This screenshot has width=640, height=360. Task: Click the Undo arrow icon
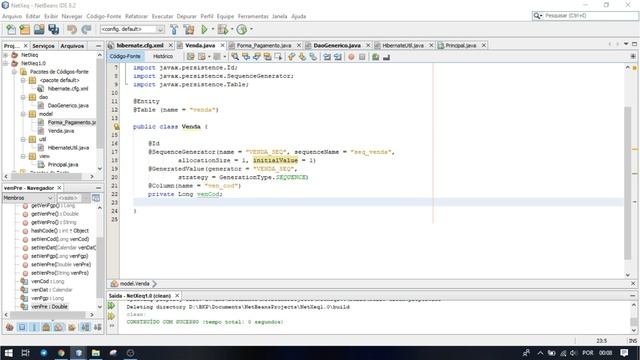(x=72, y=29)
